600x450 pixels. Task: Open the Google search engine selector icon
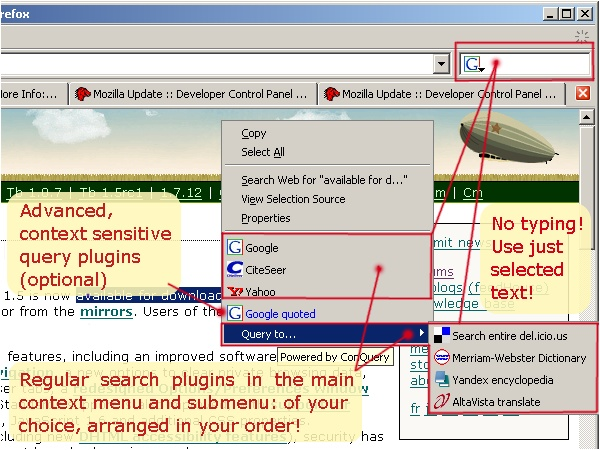(x=474, y=64)
